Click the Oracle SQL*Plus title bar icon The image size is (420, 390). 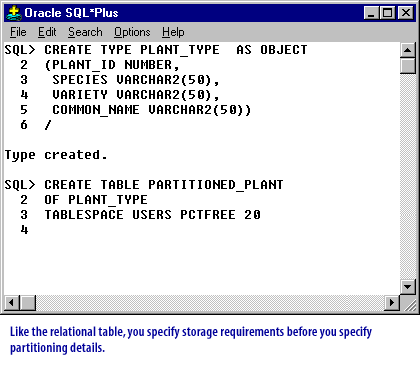tap(14, 13)
